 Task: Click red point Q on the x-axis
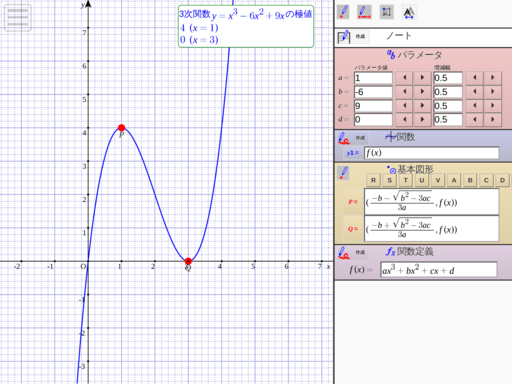click(188, 261)
